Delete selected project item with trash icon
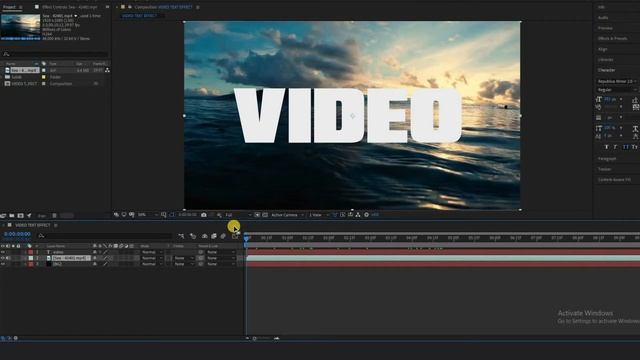Viewport: 640px width, 360px height. (54, 216)
